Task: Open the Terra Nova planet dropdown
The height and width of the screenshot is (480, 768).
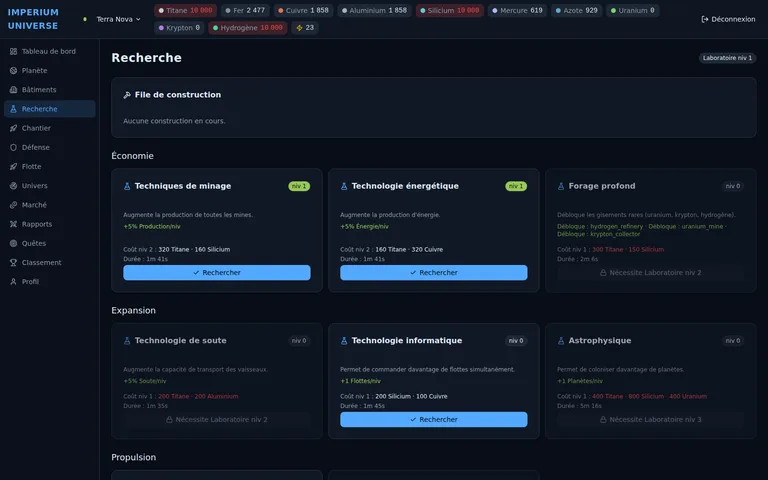Action: click(118, 19)
